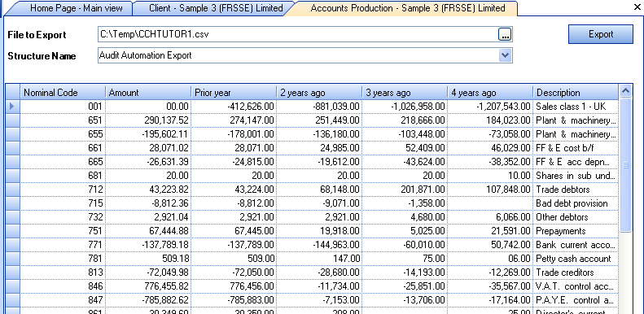Click the File to Export path field
Image resolution: width=644 pixels, height=314 pixels.
pos(298,34)
